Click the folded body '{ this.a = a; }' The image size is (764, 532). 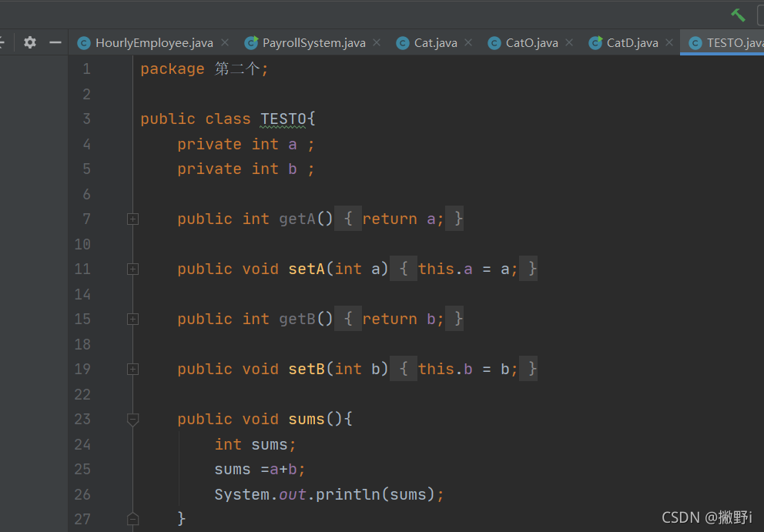coord(464,269)
